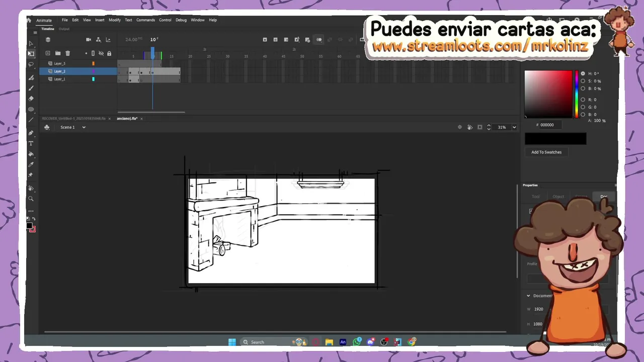Open the layers view stack icon
644x362 pixels.
(x=48, y=40)
